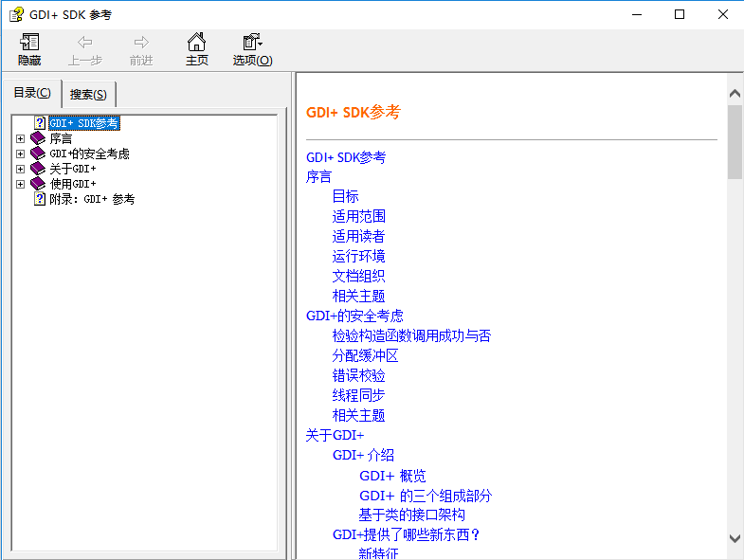
Task: Select 序言 in the contents tree
Action: click(x=61, y=138)
